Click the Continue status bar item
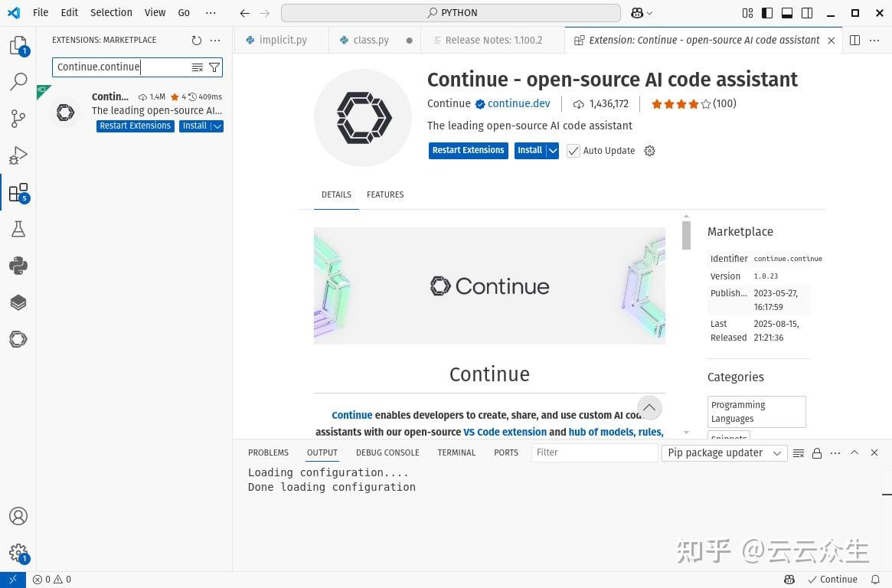Screen dimensions: 892x588 click(833, 580)
